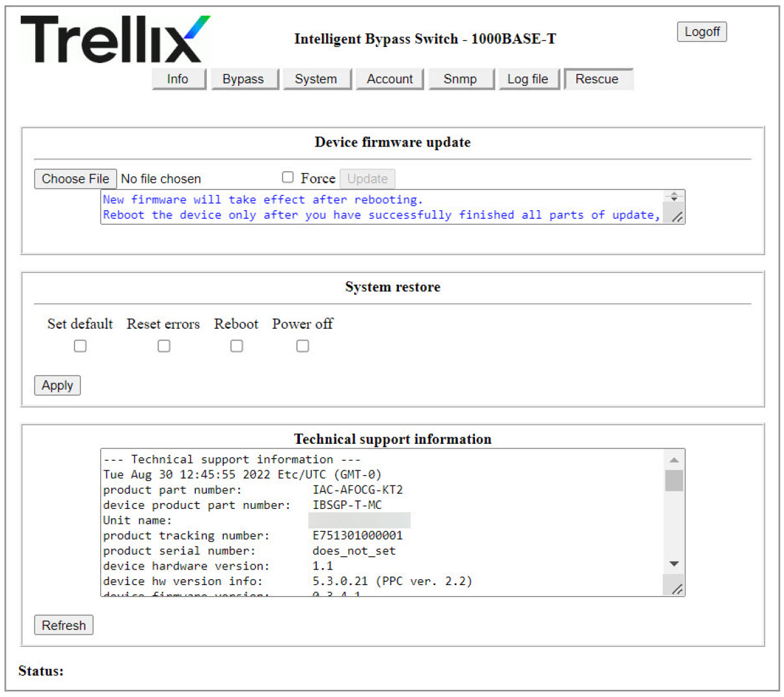Click the technical support scrollbar thumb
This screenshot has height=697, width=784.
pos(674,480)
